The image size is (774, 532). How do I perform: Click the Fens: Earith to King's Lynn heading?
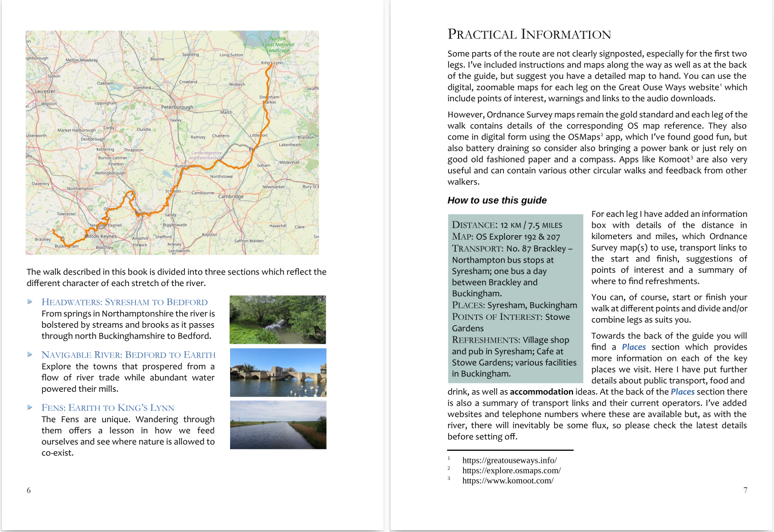tap(108, 408)
